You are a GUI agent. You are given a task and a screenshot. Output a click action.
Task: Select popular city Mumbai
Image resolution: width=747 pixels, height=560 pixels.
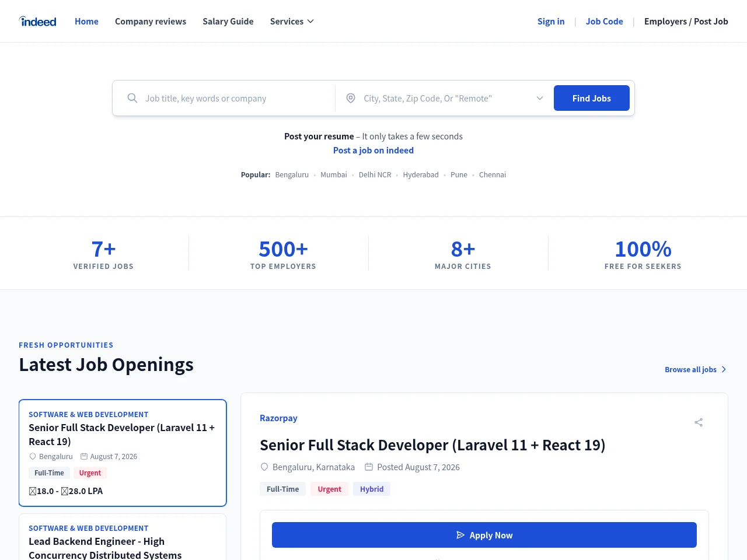point(334,174)
